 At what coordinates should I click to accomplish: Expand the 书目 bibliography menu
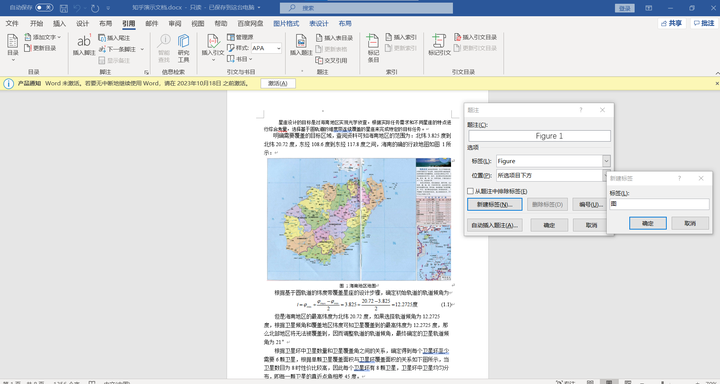(x=240, y=59)
